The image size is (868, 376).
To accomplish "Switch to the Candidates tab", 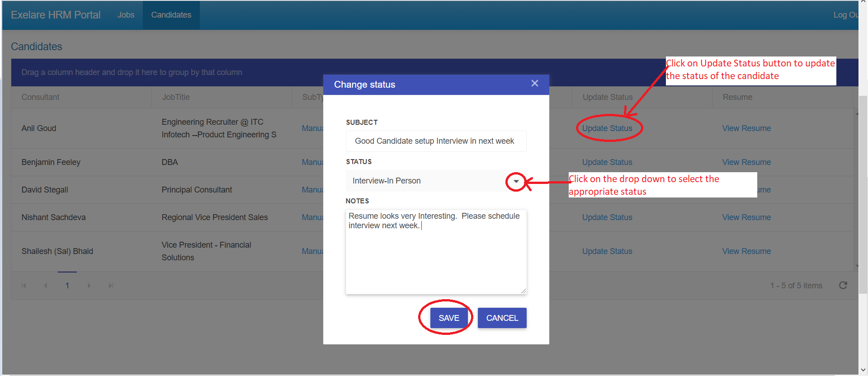I will pyautogui.click(x=171, y=15).
